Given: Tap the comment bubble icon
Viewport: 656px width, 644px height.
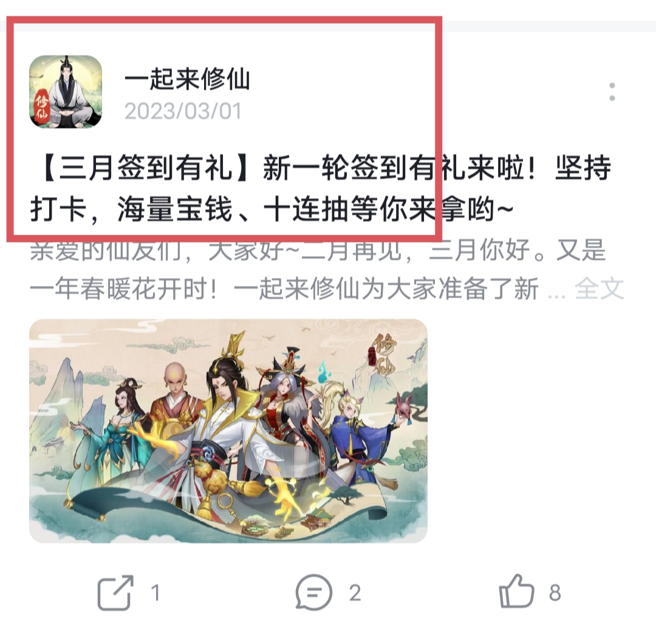Looking at the screenshot, I should [x=313, y=592].
